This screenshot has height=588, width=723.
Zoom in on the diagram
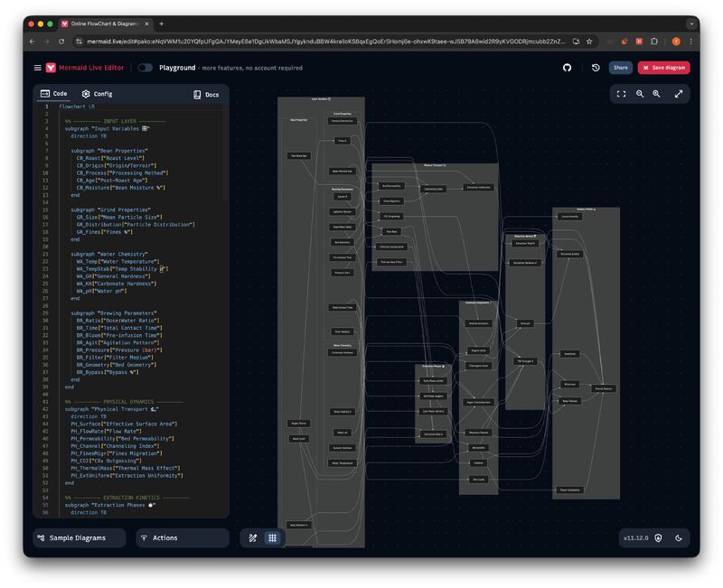(657, 94)
